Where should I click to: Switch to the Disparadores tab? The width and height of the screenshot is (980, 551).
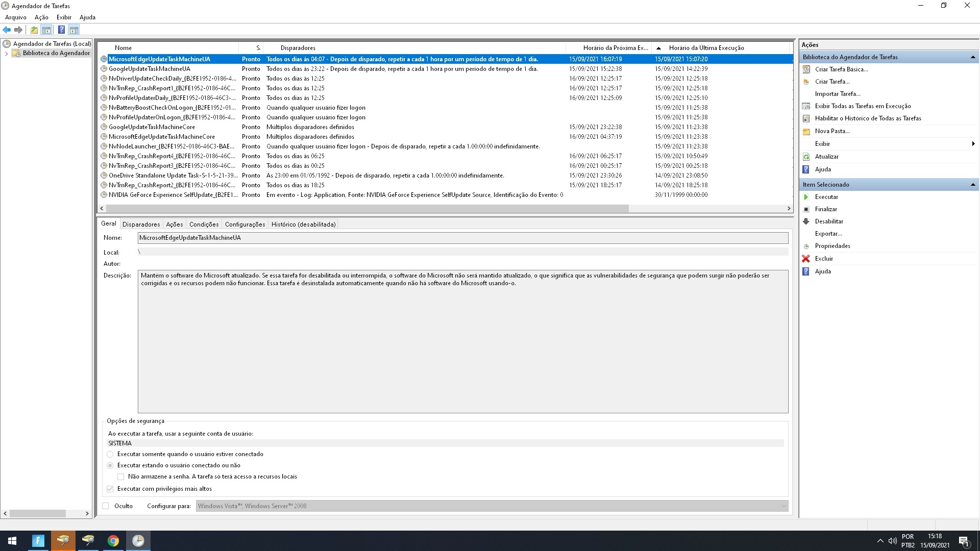pos(141,224)
